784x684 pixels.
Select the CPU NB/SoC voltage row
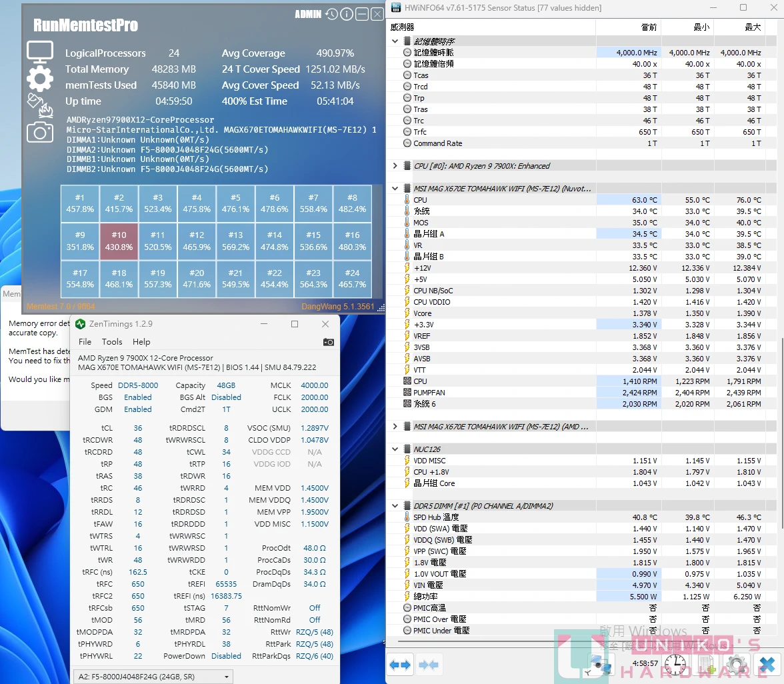coord(582,291)
